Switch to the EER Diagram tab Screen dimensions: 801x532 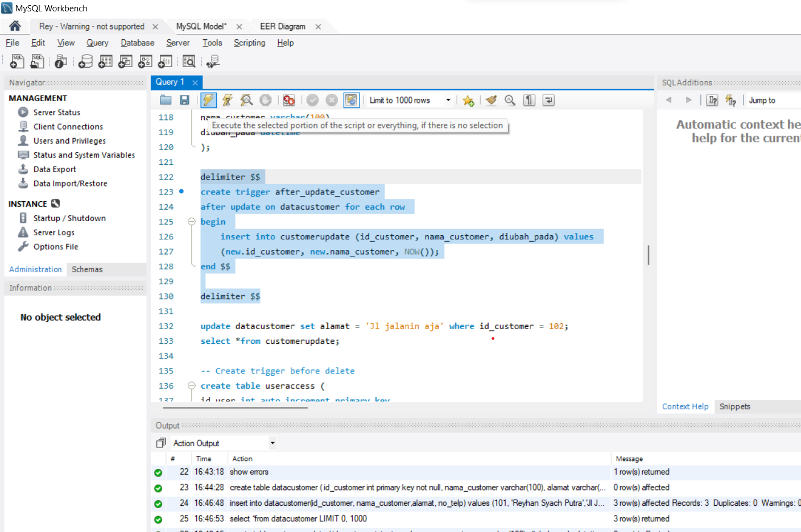[283, 26]
